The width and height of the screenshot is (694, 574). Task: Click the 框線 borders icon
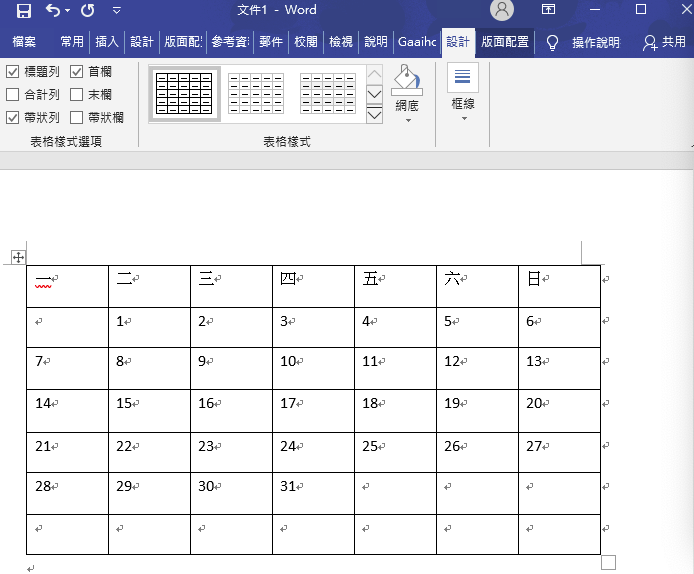(x=463, y=77)
